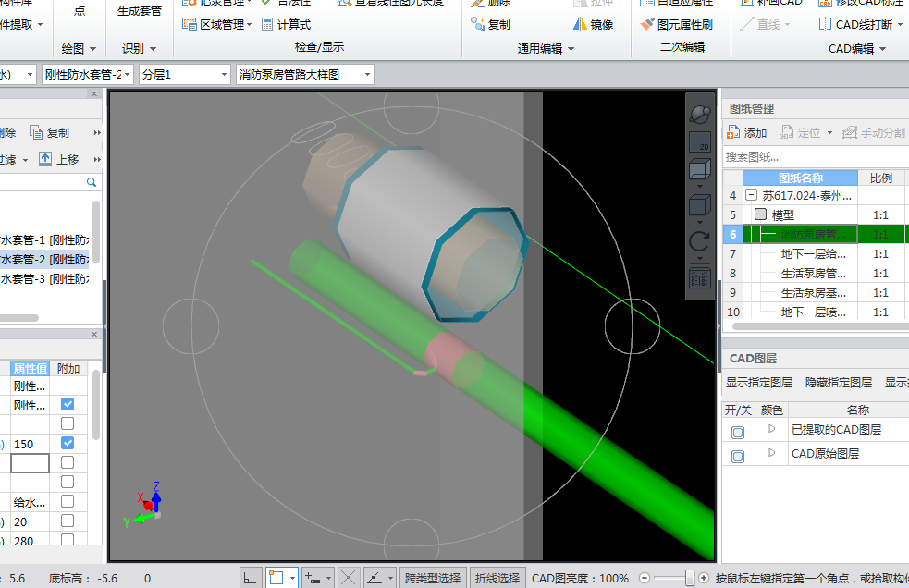Screen dimensions: 909x588
Task: Click the angle snap icon in status bar
Action: coord(375,578)
